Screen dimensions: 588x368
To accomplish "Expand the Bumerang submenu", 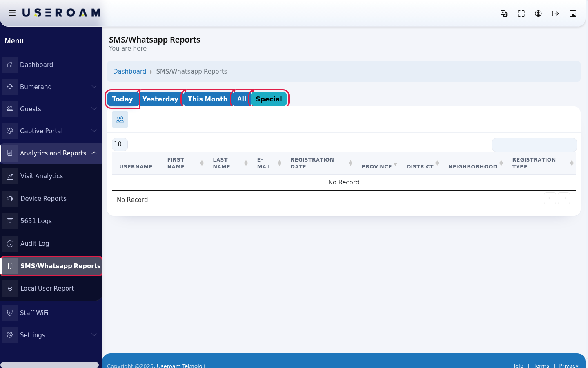I will (94, 87).
